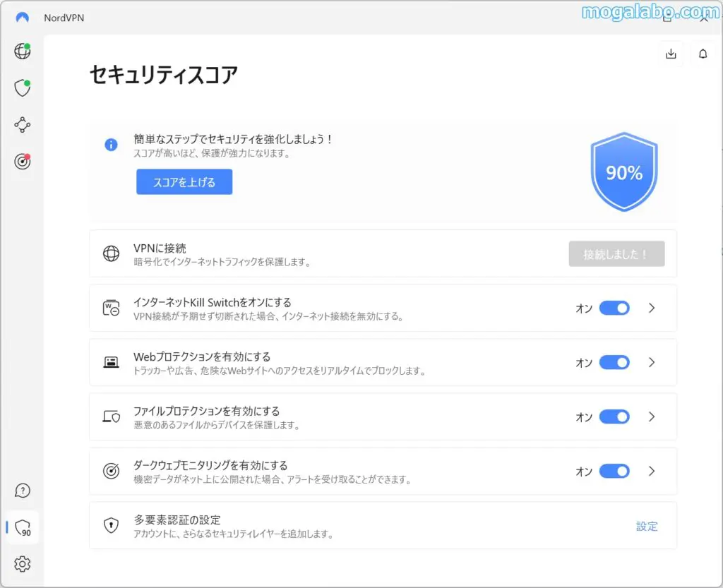Open Threat Protection shield in sidebar

pyautogui.click(x=23, y=88)
